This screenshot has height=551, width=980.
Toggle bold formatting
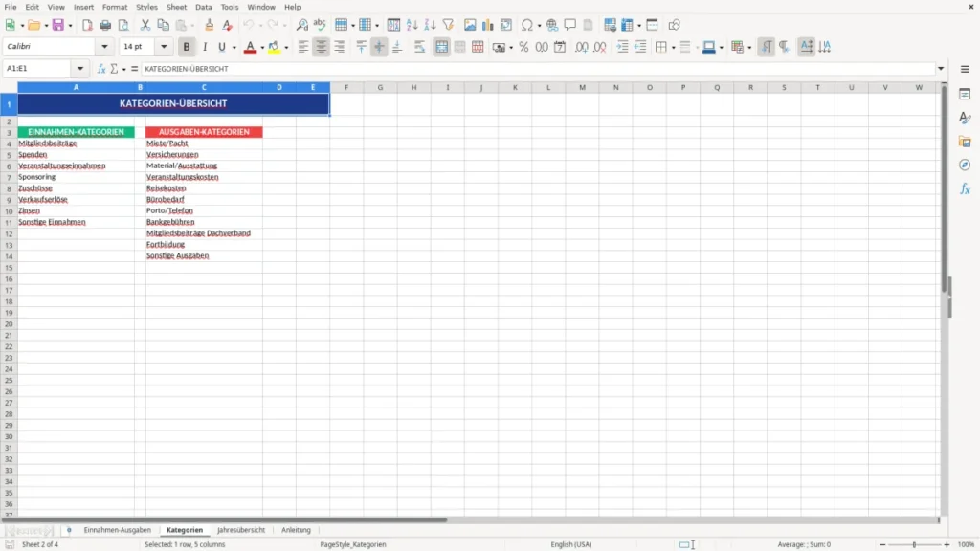187,47
